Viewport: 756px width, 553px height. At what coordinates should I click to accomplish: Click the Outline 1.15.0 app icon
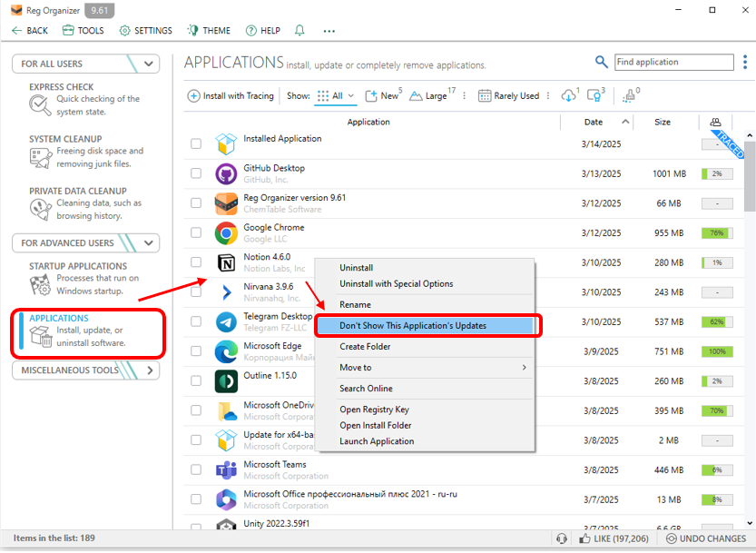(x=226, y=381)
